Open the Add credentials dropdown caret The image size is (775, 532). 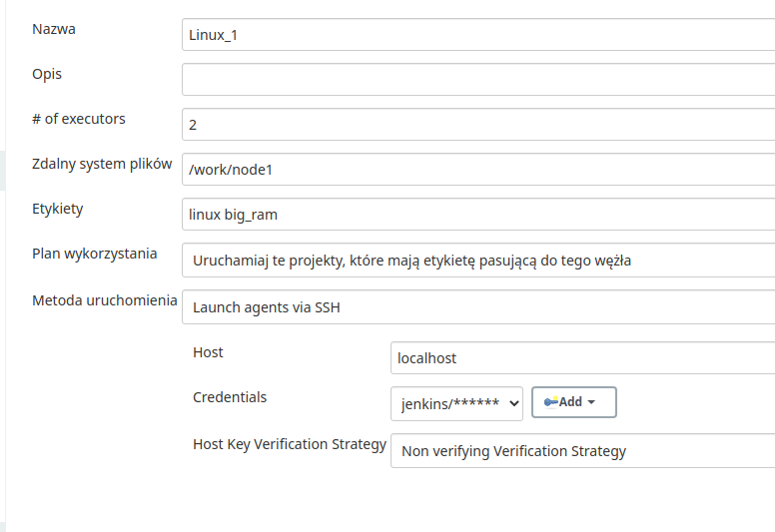tap(591, 402)
